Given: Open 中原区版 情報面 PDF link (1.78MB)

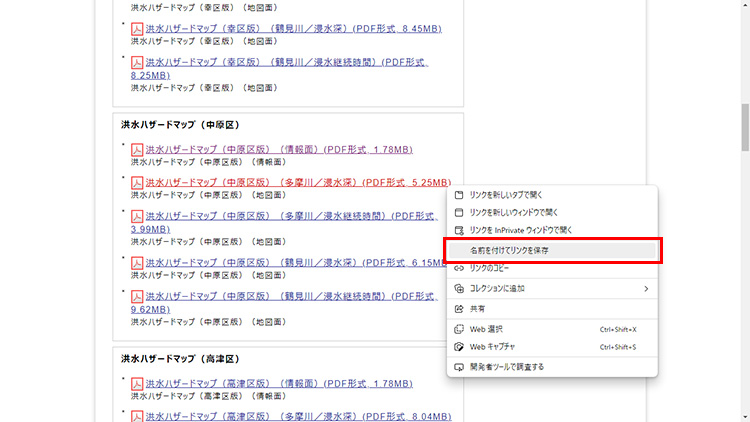Looking at the screenshot, I should (x=278, y=150).
